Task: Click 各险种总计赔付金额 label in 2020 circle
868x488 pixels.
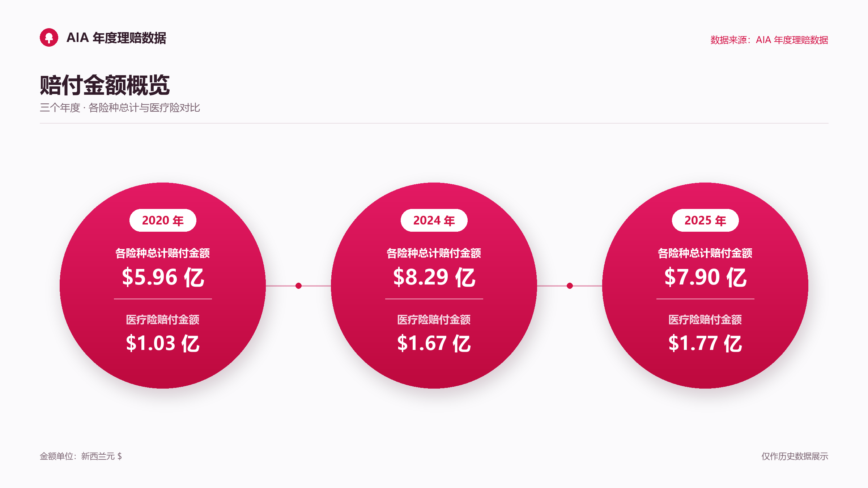Action: 163,253
